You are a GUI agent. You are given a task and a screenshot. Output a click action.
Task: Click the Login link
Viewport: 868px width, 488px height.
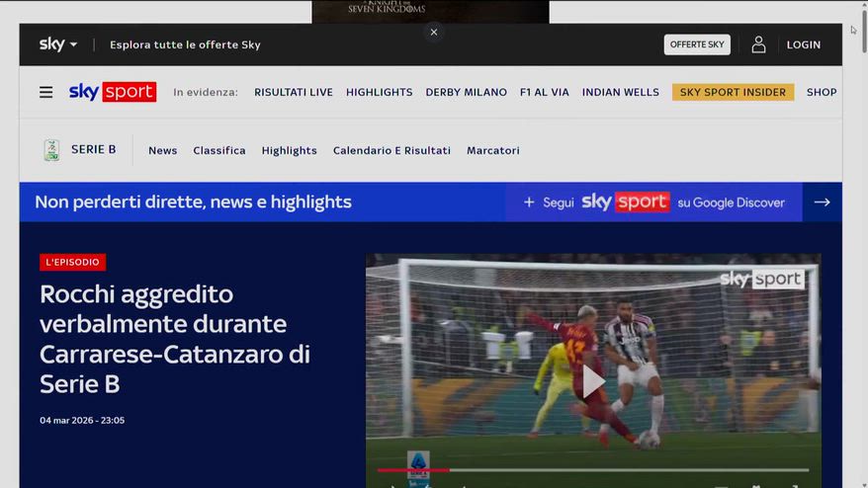(803, 44)
